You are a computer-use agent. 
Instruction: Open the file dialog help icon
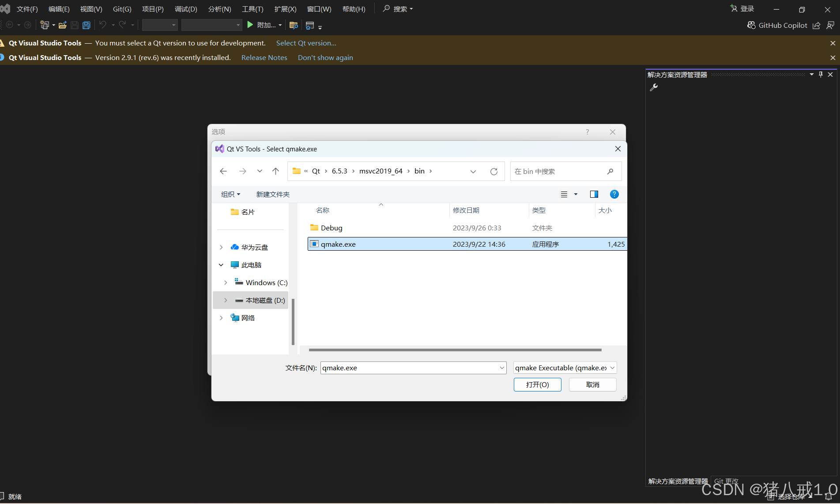(x=614, y=194)
